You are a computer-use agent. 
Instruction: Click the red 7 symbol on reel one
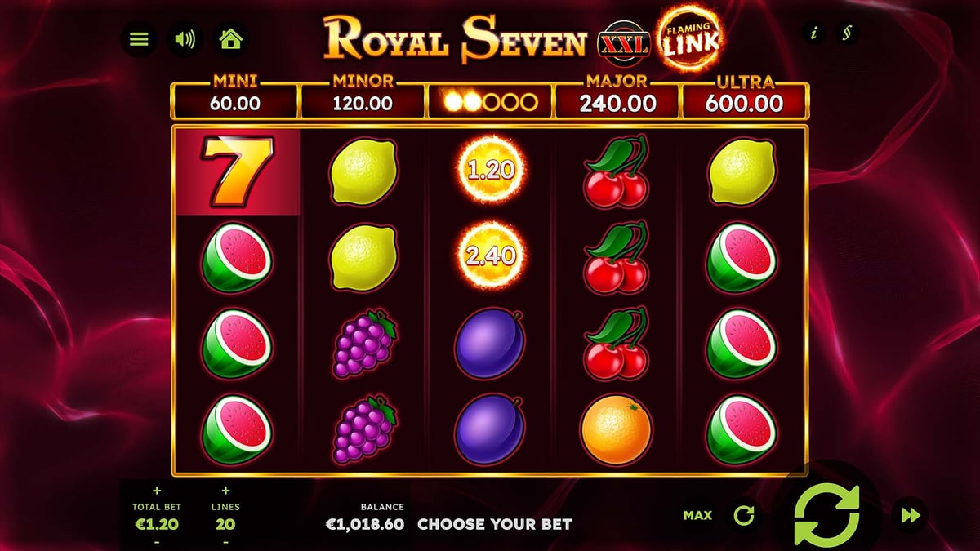pos(238,171)
